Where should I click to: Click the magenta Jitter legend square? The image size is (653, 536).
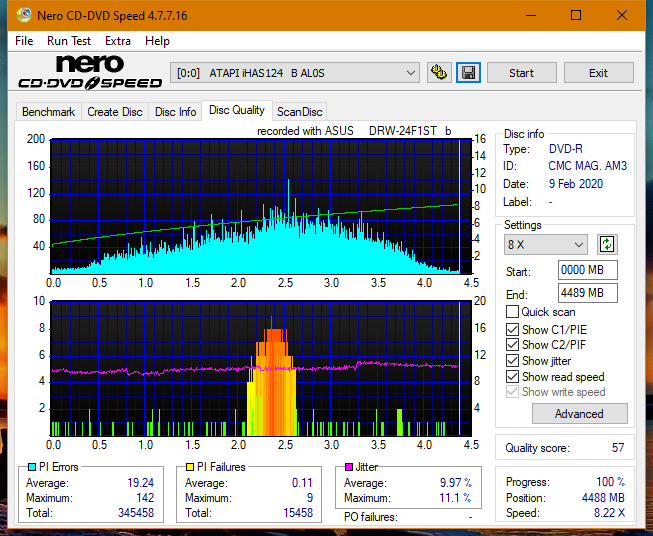(x=349, y=467)
